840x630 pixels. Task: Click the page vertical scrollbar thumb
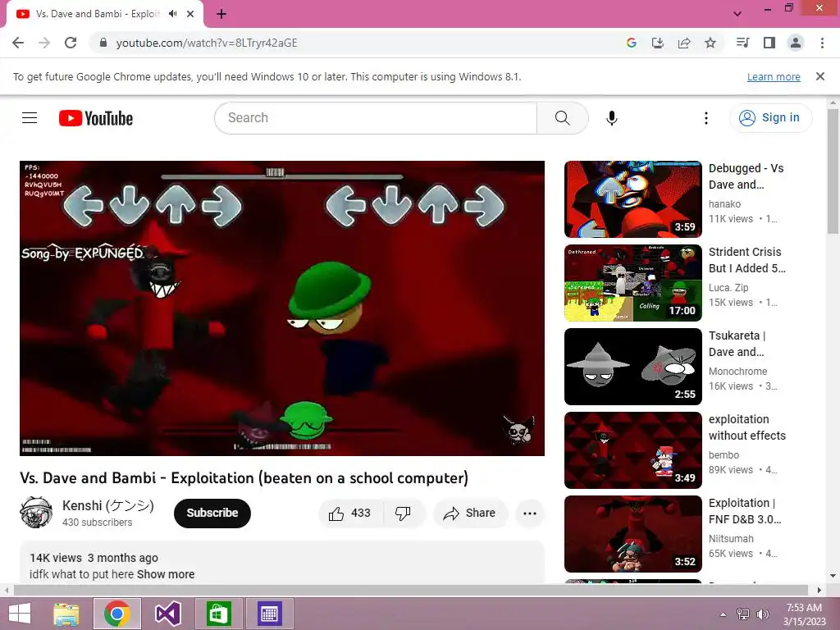pyautogui.click(x=833, y=171)
